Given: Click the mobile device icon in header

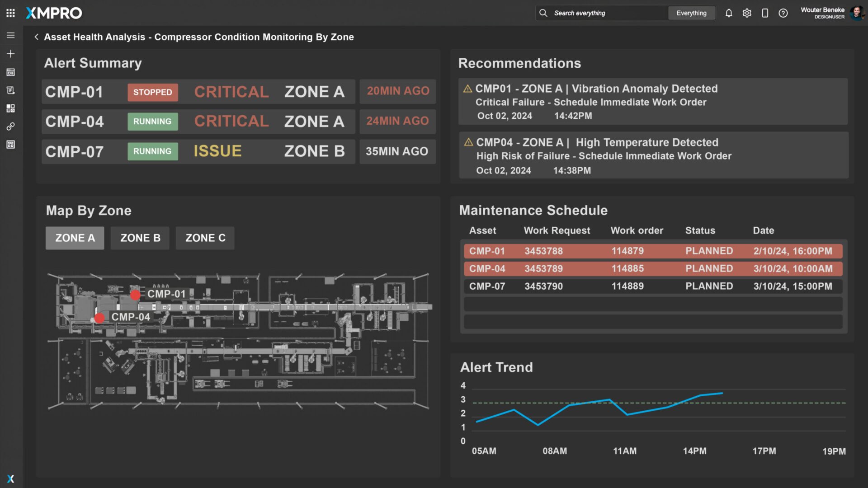Looking at the screenshot, I should tap(765, 13).
